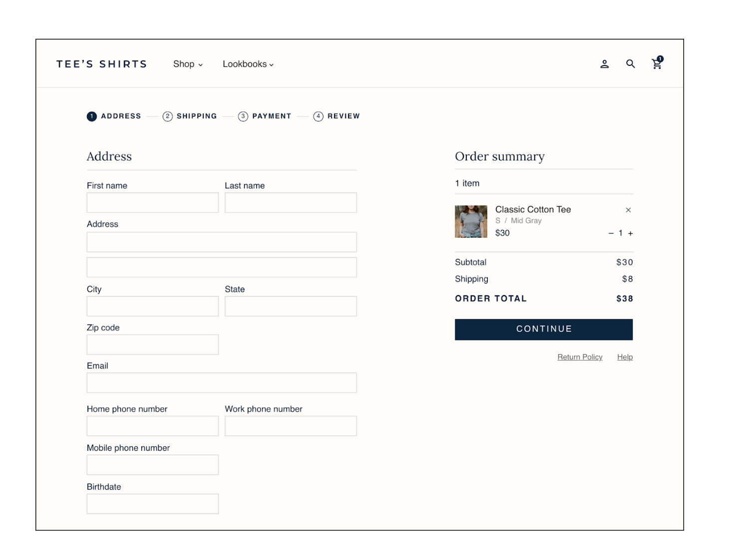
Task: Click the 'S / Mid Gray' variant text
Action: tap(518, 221)
